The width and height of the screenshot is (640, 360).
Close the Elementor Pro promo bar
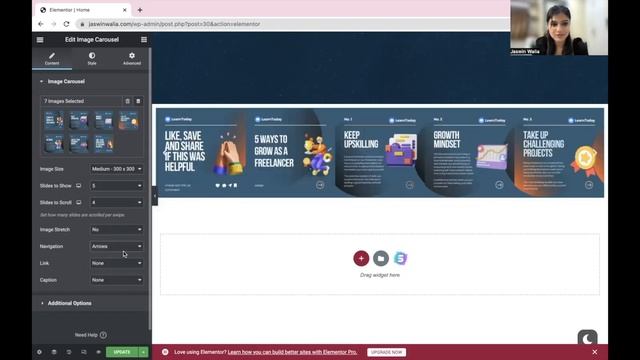click(595, 352)
